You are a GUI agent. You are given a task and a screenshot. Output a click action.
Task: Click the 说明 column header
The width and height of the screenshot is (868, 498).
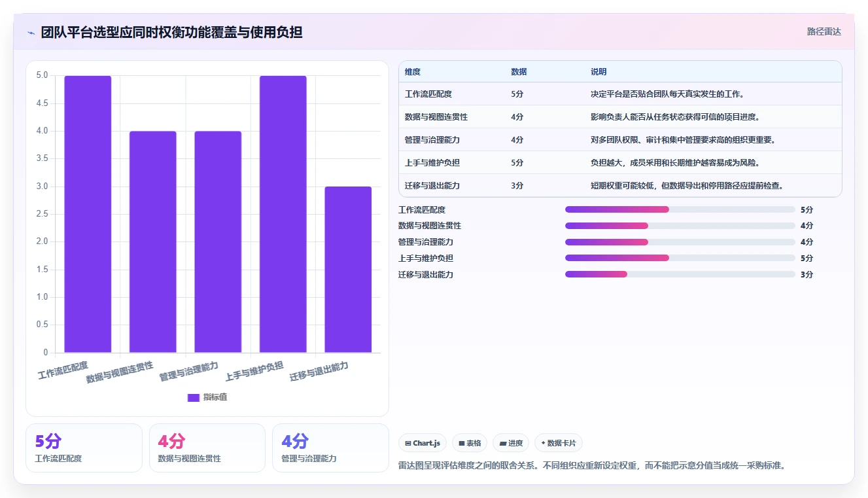coord(599,72)
